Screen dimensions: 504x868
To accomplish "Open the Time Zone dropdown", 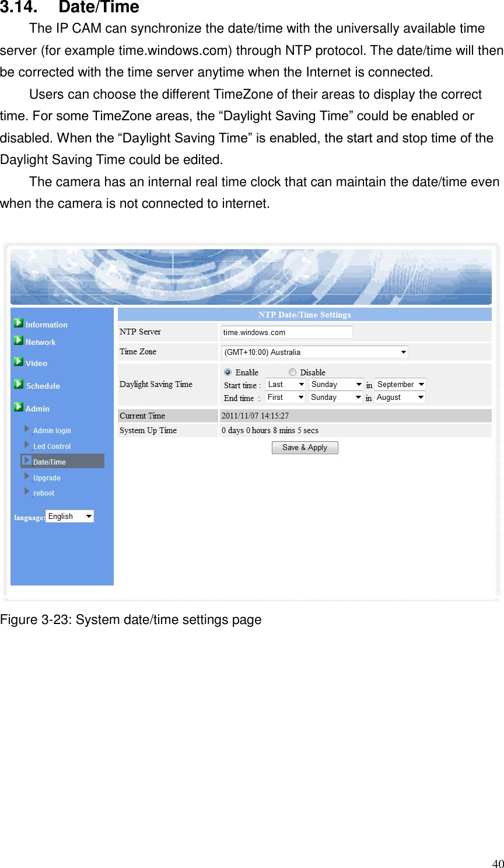I will click(314, 352).
